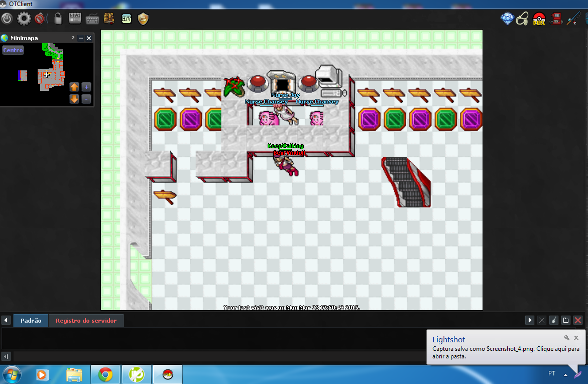Click the KeepWalking player character
Viewport: 588px width, 384px height.
pos(287,165)
